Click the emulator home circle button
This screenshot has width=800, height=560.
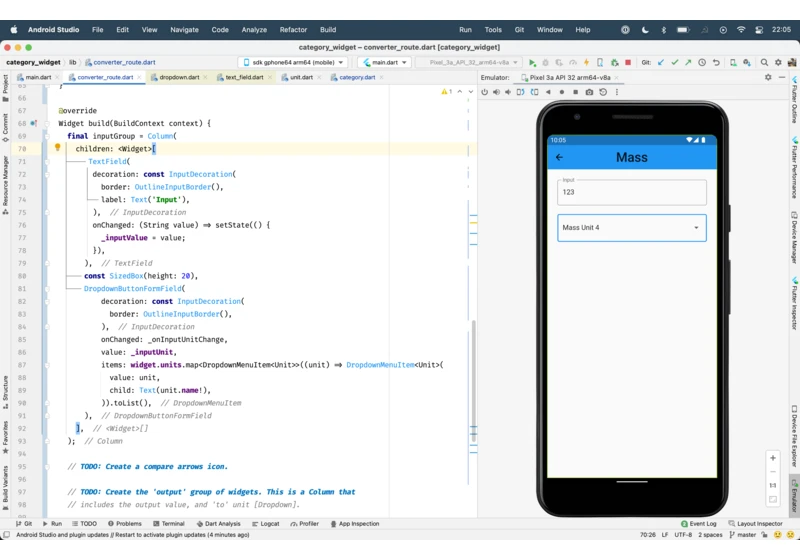[562, 92]
